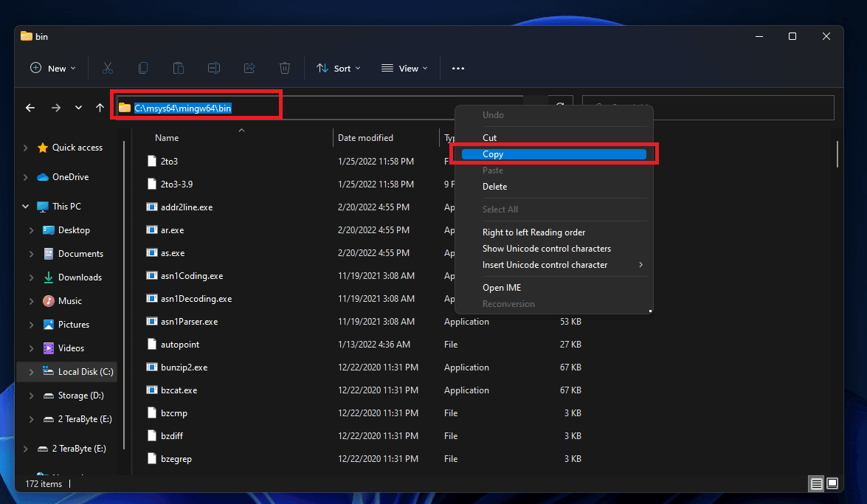The image size is (867, 504).
Task: Go up one folder level arrow
Action: coord(100,108)
